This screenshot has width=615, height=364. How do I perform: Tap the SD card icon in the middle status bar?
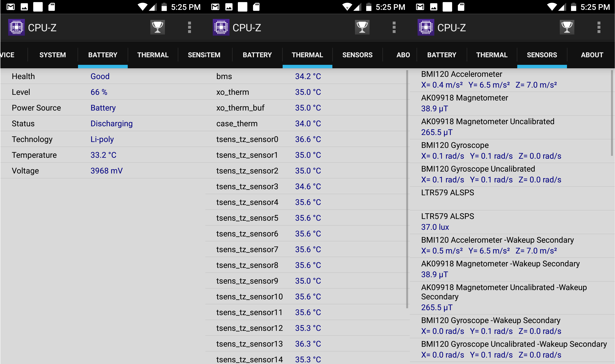tap(256, 7)
